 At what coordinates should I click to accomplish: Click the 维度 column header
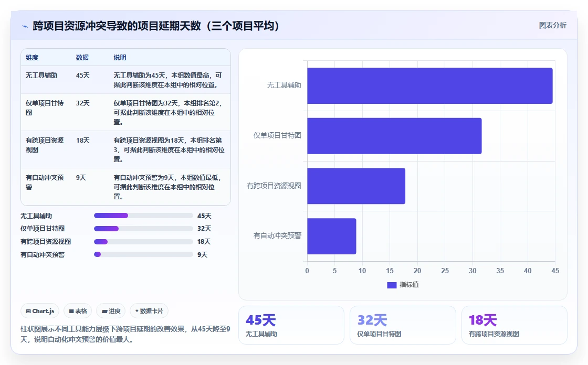pos(32,57)
